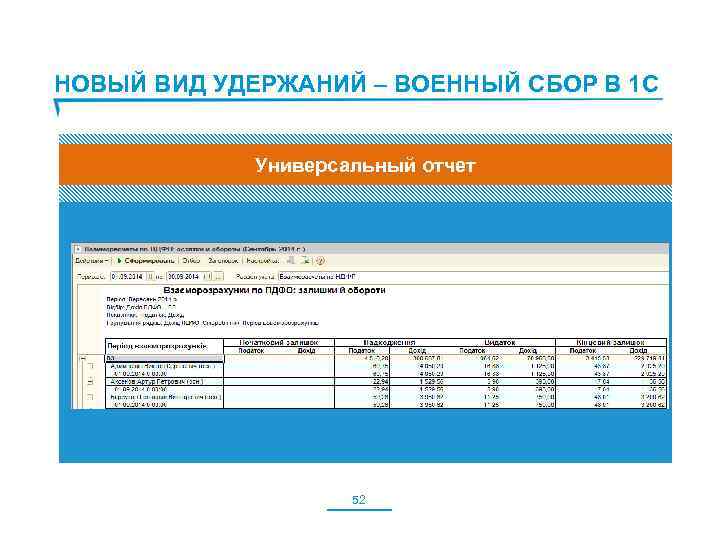Click the calendar button beside end date 30.09.2014
The image size is (720, 540).
[208, 276]
